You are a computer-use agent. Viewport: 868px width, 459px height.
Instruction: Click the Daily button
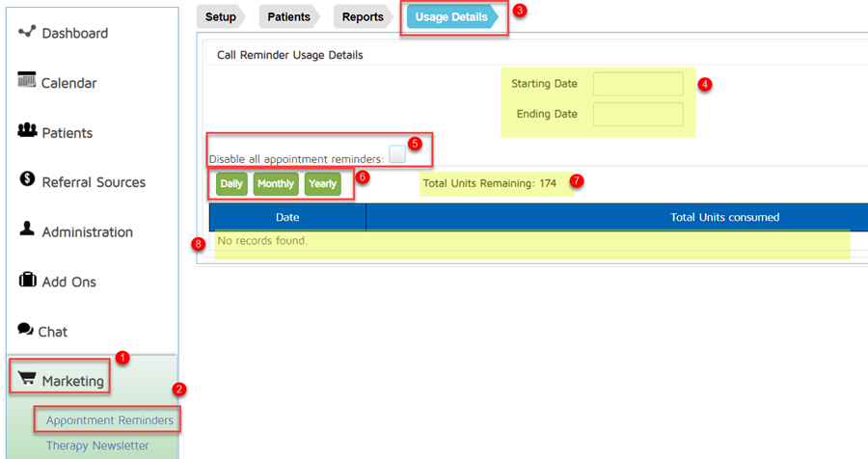click(231, 183)
